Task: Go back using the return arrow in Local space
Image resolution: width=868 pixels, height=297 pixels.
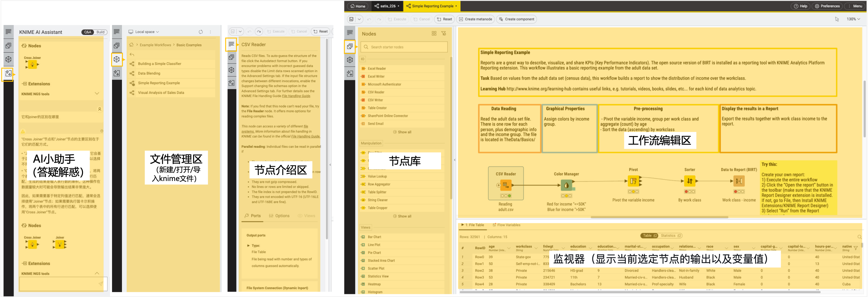Action: click(132, 54)
